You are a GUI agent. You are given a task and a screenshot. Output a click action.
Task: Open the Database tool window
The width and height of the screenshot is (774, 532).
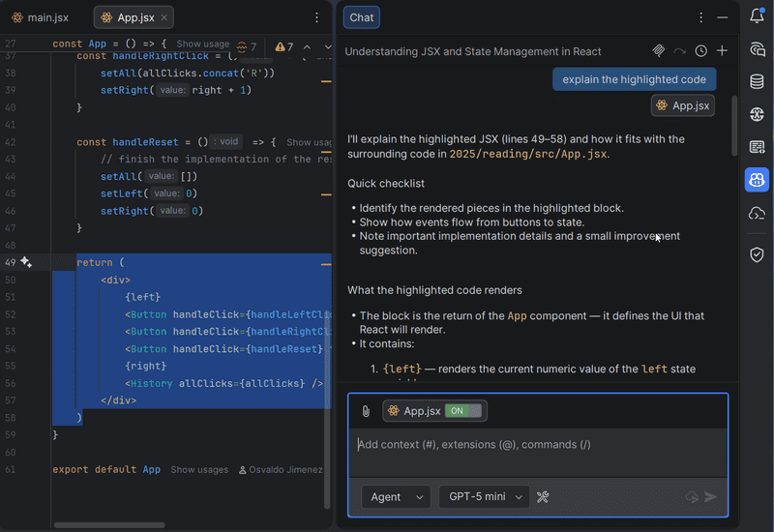point(757,81)
